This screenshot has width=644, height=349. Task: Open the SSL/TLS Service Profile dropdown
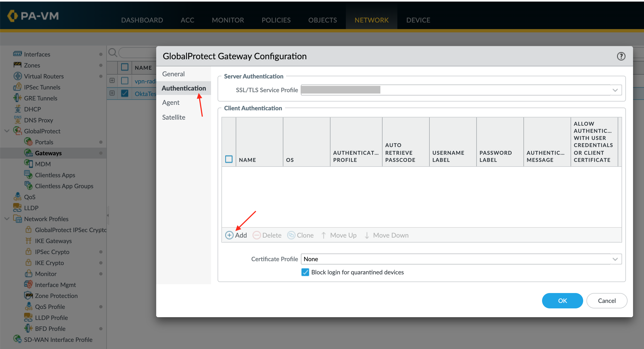click(615, 90)
